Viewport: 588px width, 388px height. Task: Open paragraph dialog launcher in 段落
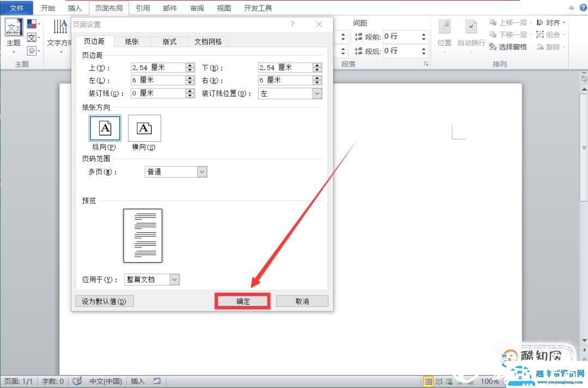point(426,64)
